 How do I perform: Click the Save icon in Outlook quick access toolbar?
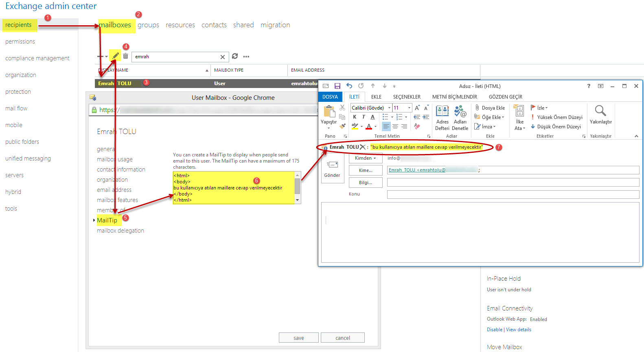tap(337, 86)
